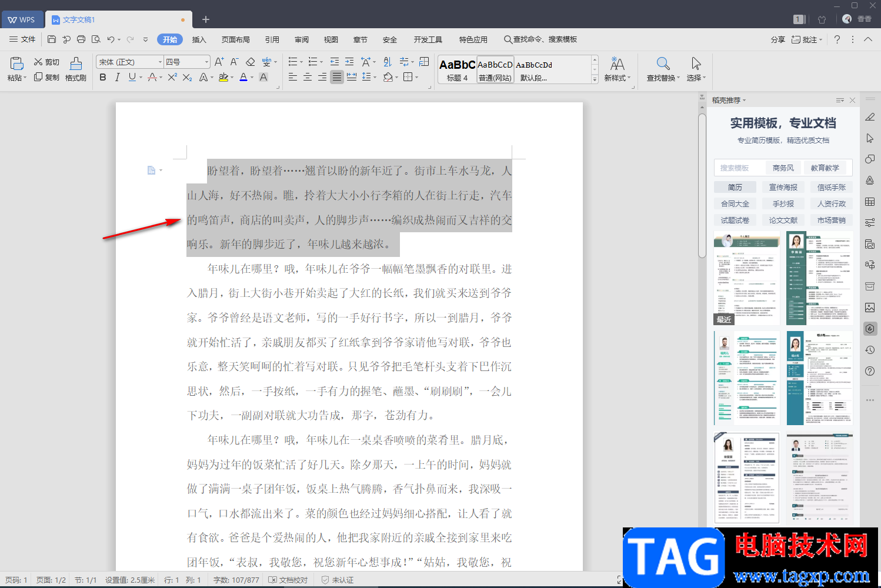Image resolution: width=881 pixels, height=588 pixels.
Task: Click the clear formatting eraser icon
Action: (251, 62)
